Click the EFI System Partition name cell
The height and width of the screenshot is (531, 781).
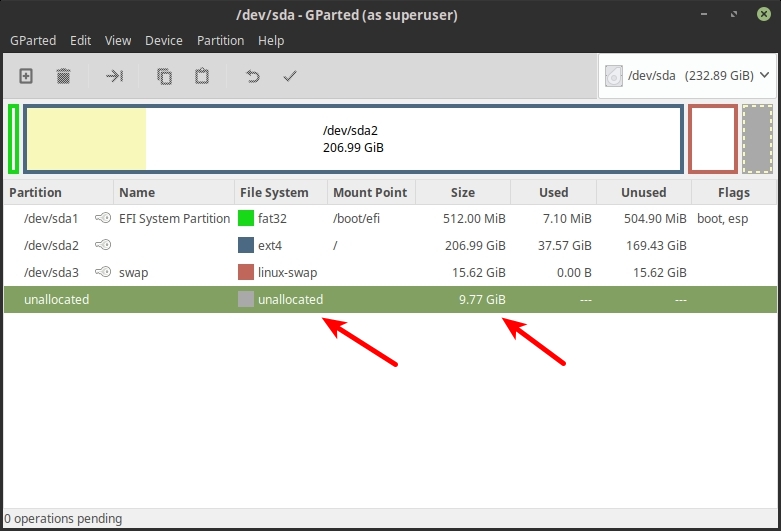[x=174, y=219]
